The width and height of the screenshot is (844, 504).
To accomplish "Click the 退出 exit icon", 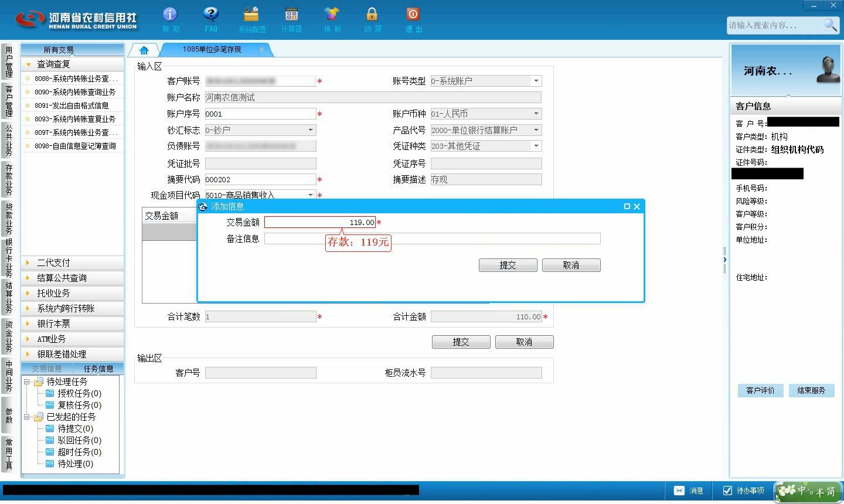I will [x=413, y=14].
